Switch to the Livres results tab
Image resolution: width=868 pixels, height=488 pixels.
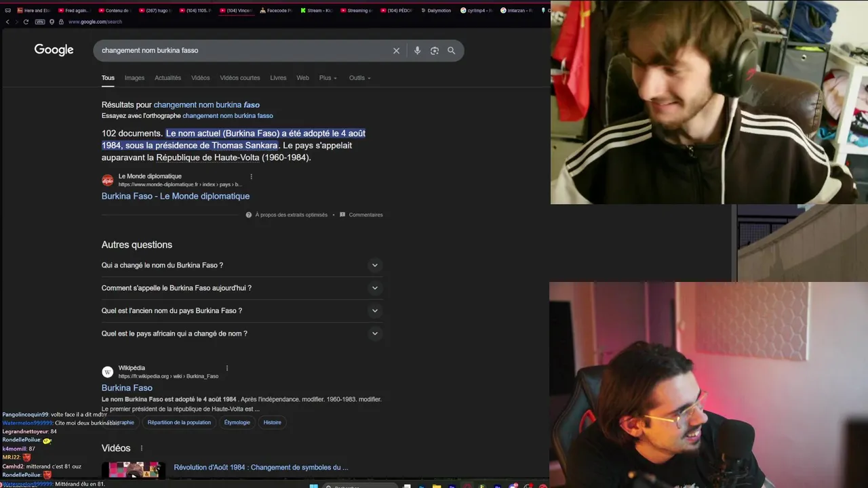click(278, 78)
